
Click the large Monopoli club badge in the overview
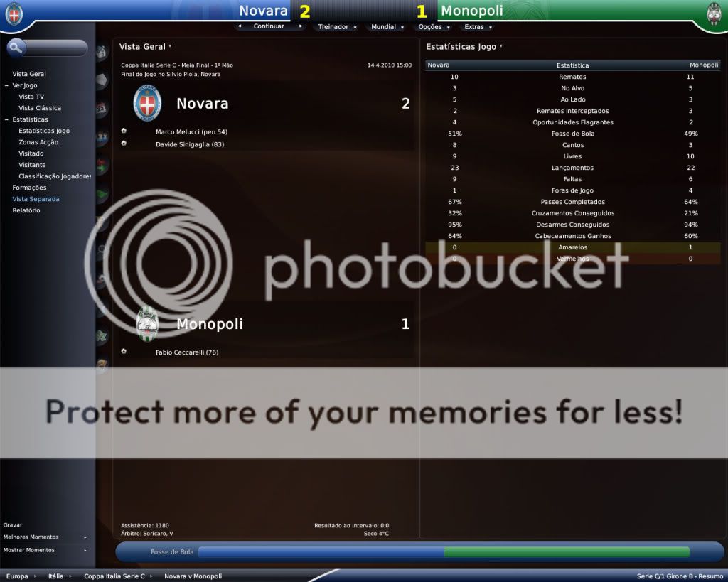pyautogui.click(x=147, y=324)
